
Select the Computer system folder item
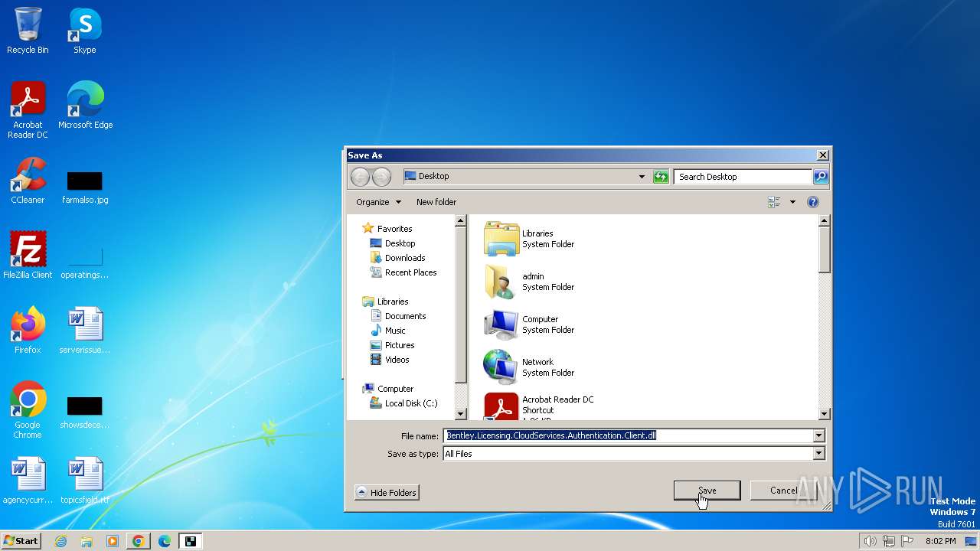click(x=528, y=324)
